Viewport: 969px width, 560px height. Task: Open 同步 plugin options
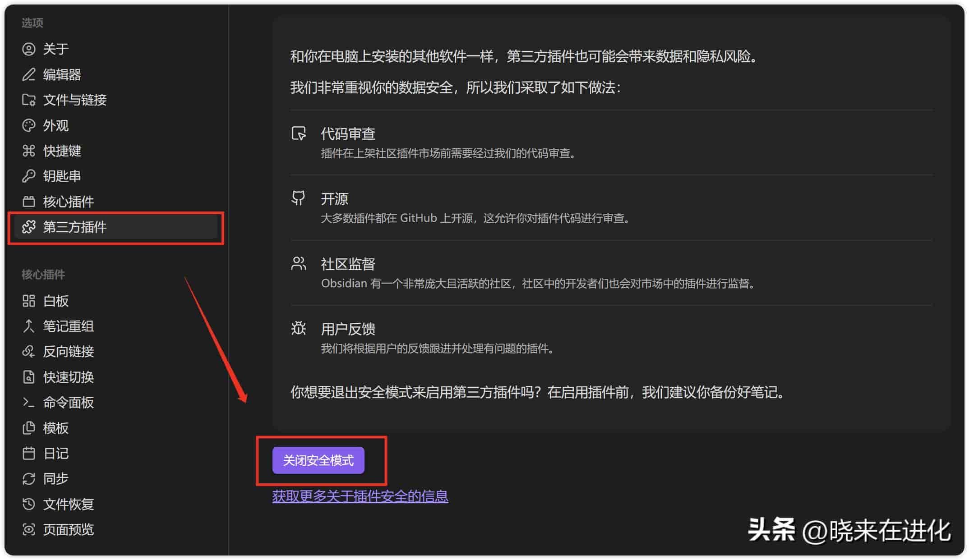pos(116,478)
